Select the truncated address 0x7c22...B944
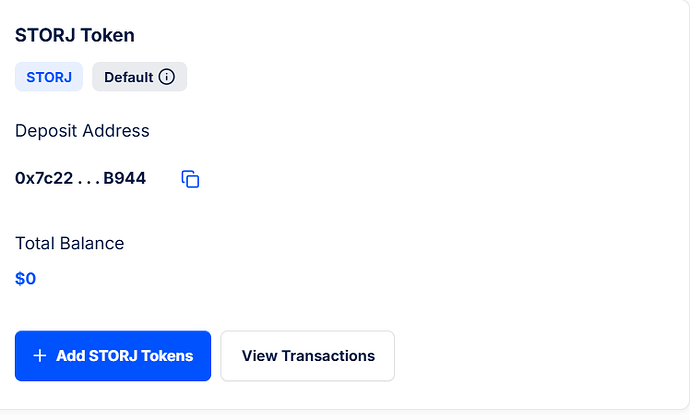Viewport: 690px width, 420px height. (x=80, y=178)
